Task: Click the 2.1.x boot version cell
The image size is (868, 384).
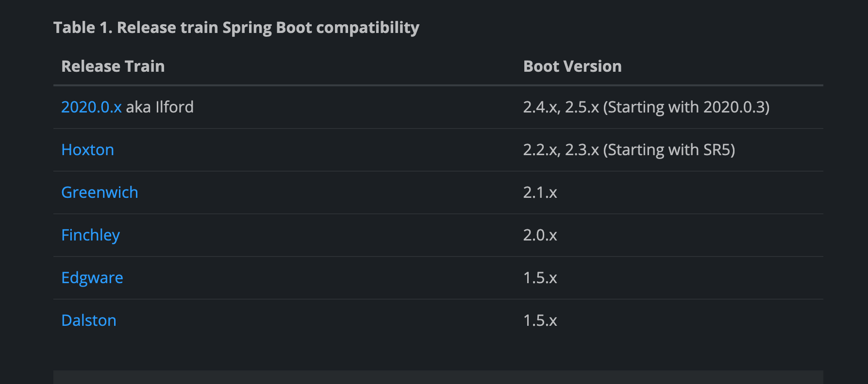Action: [540, 192]
